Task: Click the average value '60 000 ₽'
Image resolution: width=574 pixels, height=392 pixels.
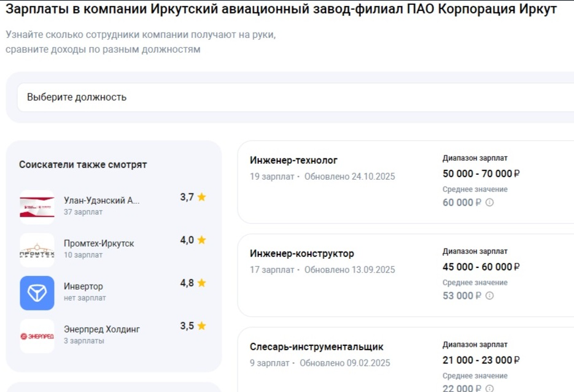Action: (x=462, y=202)
